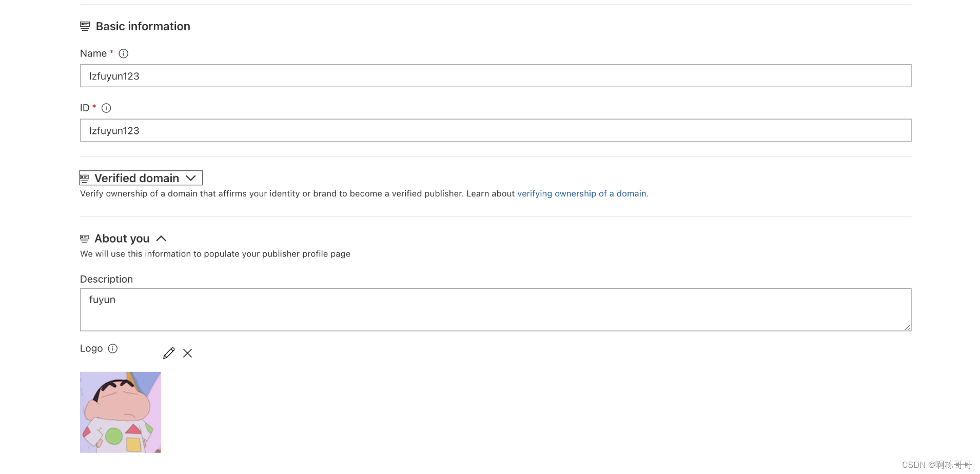Click the Description textarea resize handle

[907, 327]
